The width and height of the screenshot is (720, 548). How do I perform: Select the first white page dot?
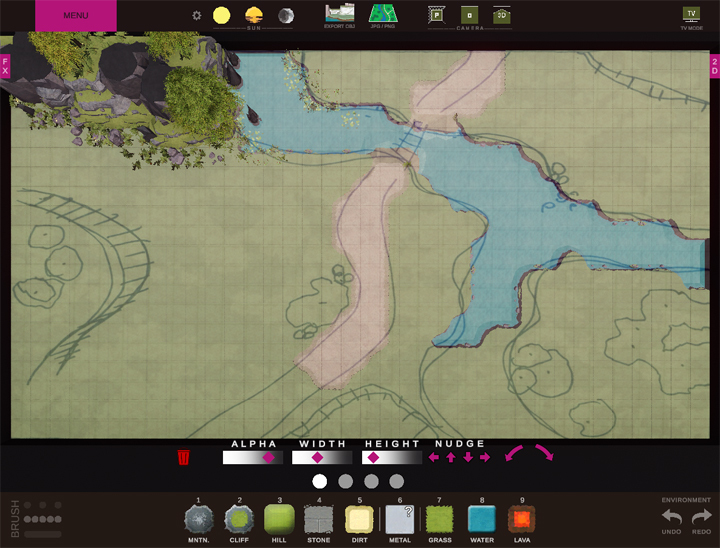pos(320,481)
